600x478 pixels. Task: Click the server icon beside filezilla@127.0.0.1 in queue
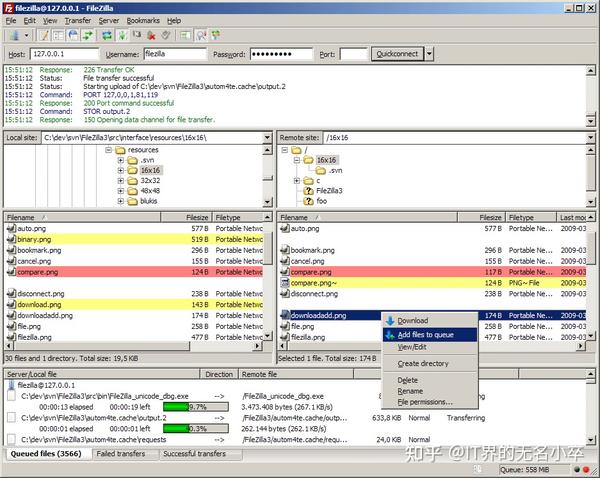pos(11,385)
